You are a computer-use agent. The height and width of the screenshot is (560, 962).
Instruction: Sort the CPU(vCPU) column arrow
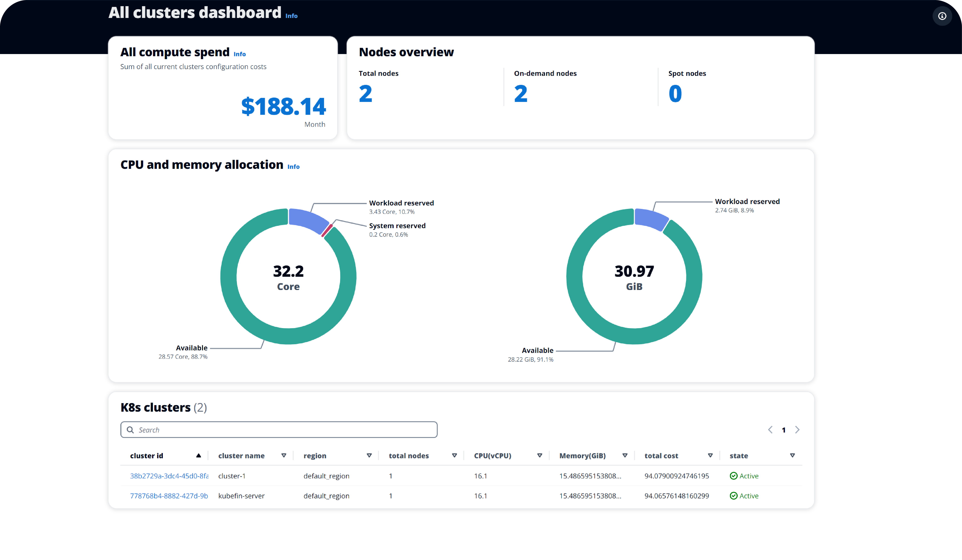(x=539, y=455)
